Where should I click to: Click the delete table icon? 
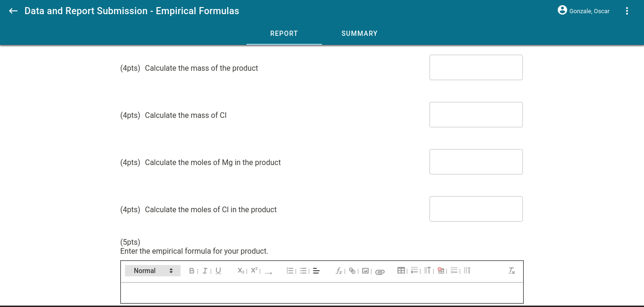coord(440,270)
